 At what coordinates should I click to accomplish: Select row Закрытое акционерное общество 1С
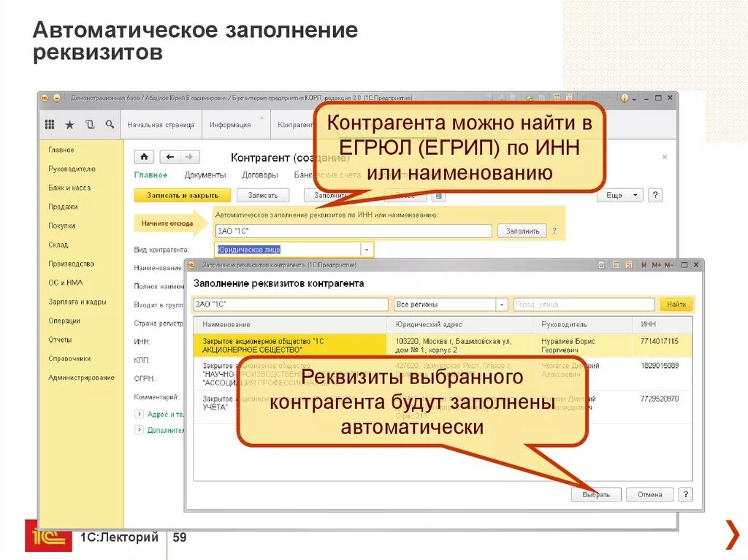pos(442,345)
